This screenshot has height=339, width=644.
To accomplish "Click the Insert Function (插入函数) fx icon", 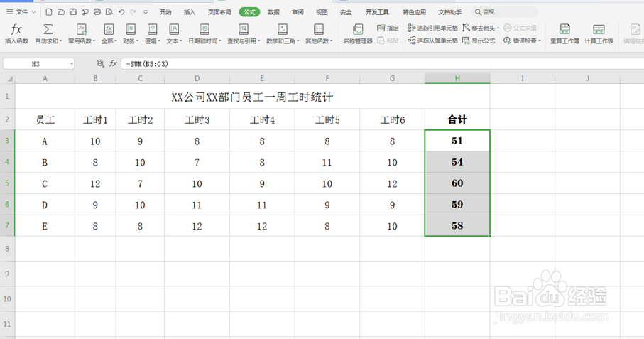I will (16, 29).
